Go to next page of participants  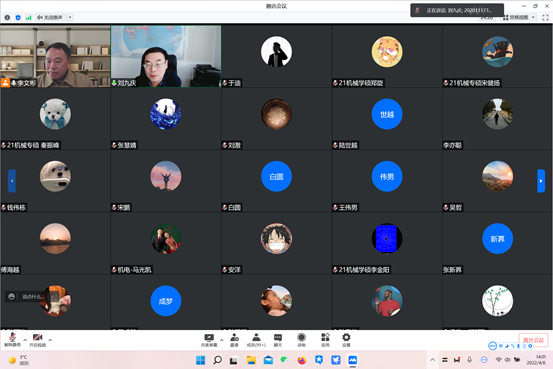coord(541,181)
